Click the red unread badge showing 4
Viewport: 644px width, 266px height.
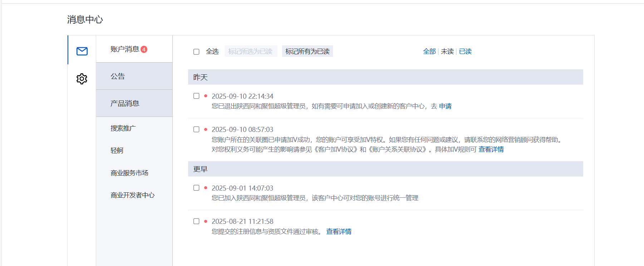point(144,49)
